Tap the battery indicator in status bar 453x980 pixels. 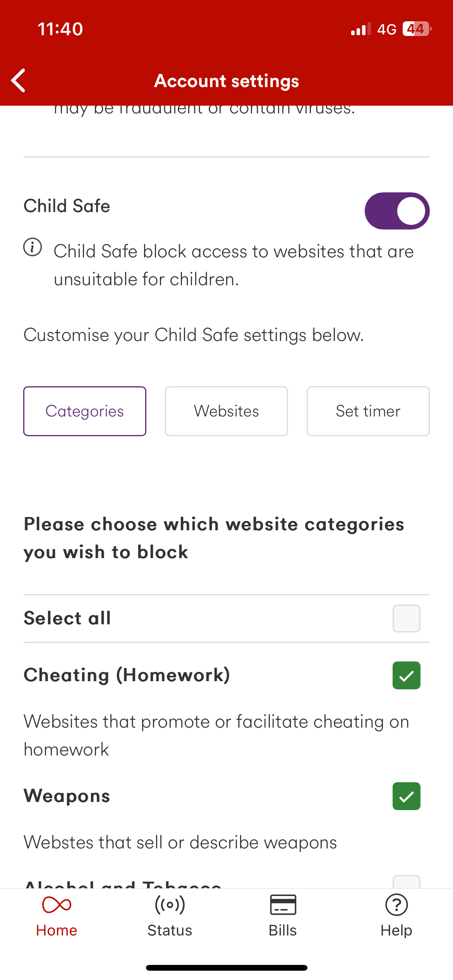pos(417,29)
